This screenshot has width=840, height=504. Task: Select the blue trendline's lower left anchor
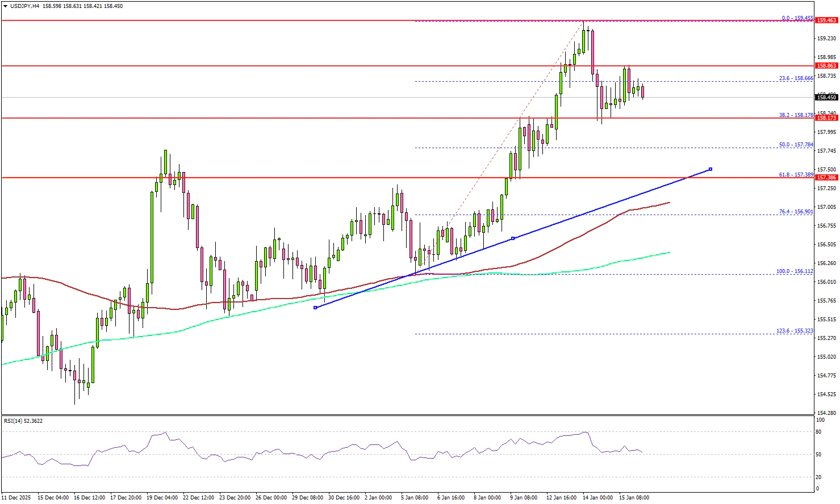(315, 308)
